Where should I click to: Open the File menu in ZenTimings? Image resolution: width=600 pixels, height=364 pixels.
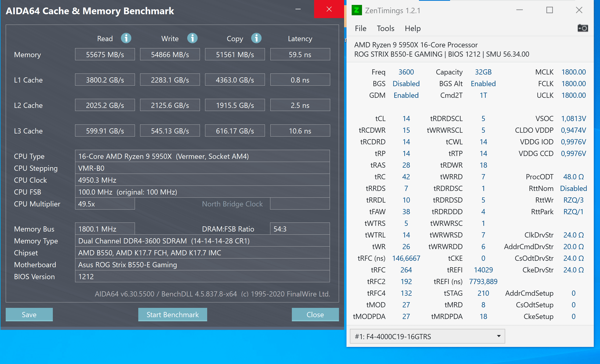[360, 28]
